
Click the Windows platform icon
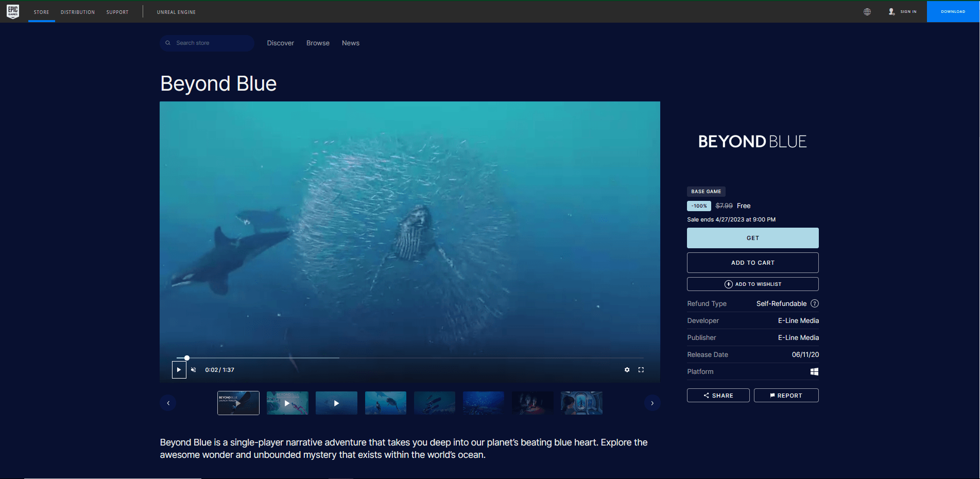pos(814,372)
